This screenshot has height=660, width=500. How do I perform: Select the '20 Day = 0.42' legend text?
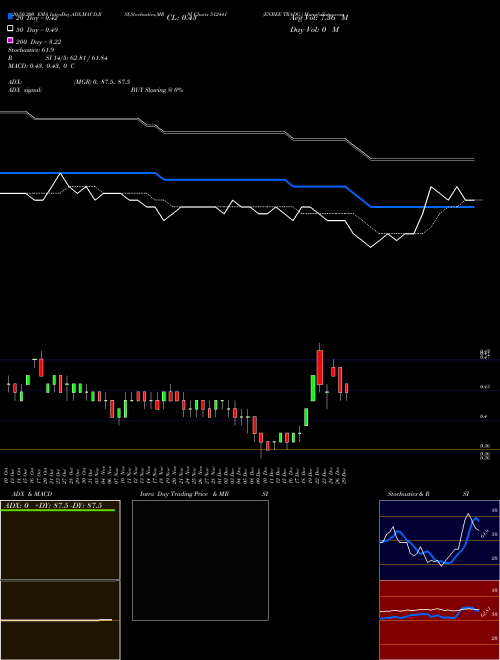(x=37, y=18)
